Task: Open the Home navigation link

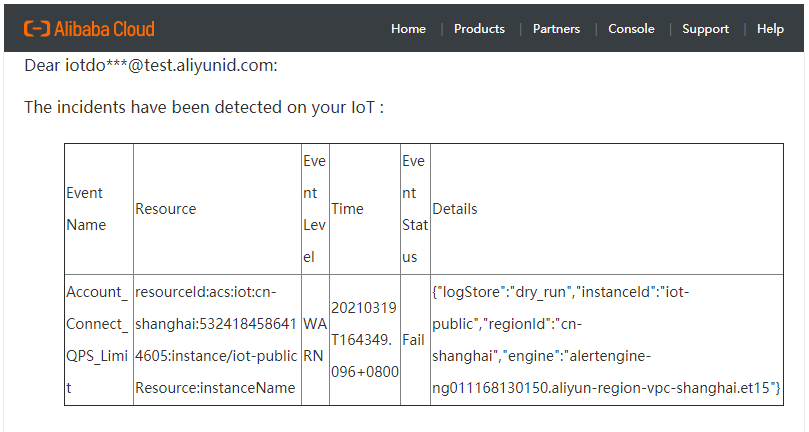Action: click(408, 29)
